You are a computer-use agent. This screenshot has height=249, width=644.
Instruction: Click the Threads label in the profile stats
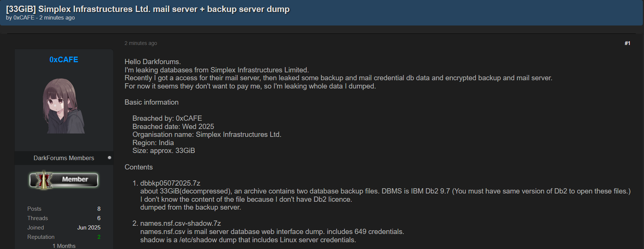38,218
